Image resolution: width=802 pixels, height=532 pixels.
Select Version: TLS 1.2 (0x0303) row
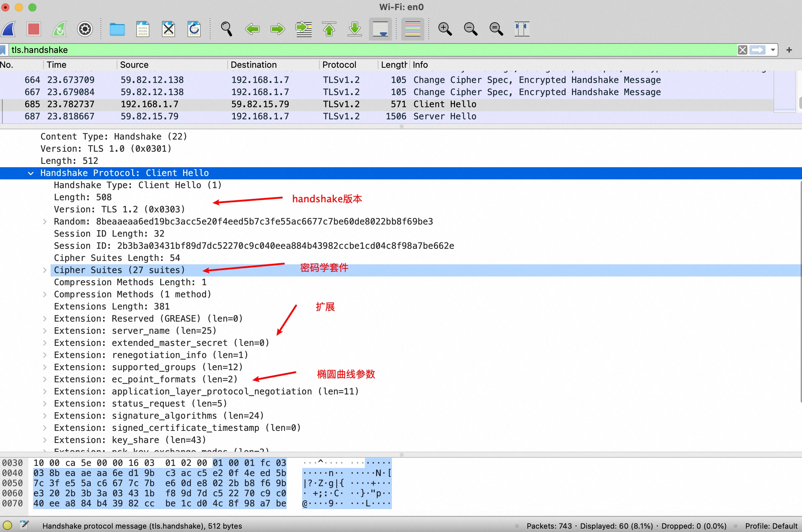click(400, 210)
